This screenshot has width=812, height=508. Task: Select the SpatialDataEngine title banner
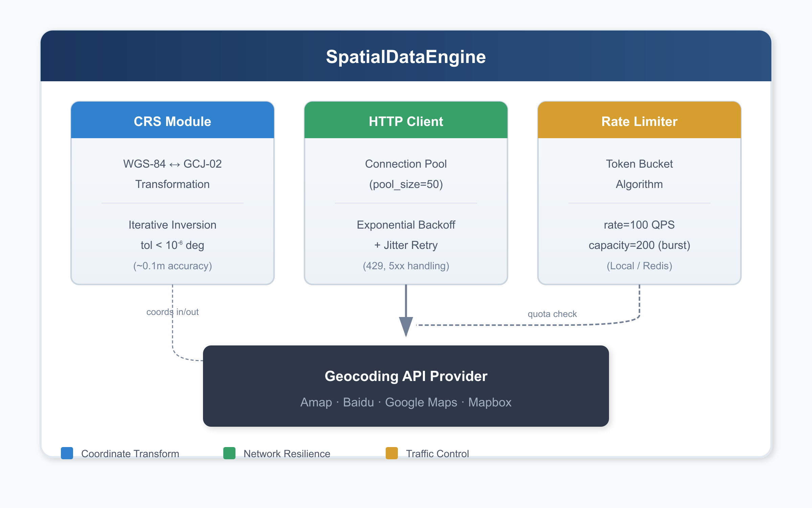point(406,57)
